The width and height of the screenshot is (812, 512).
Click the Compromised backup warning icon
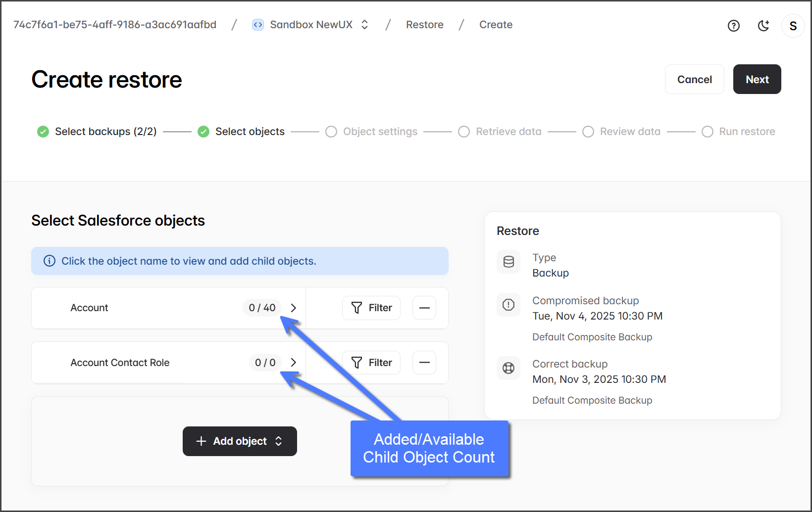click(508, 305)
